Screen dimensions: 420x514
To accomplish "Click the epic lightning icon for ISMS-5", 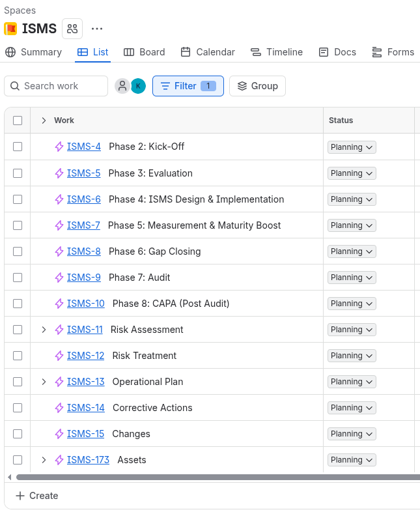I will tap(59, 173).
